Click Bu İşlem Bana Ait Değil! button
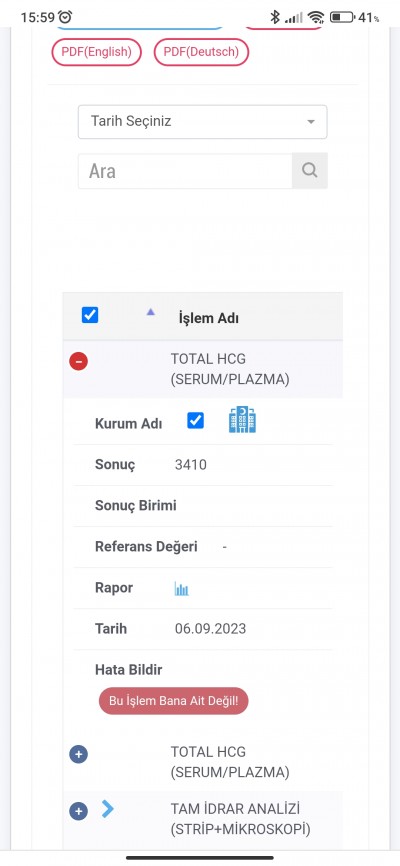 pos(173,701)
